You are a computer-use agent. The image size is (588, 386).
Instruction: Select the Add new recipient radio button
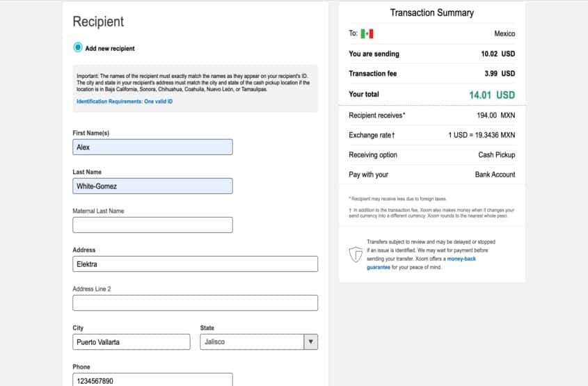pyautogui.click(x=78, y=47)
